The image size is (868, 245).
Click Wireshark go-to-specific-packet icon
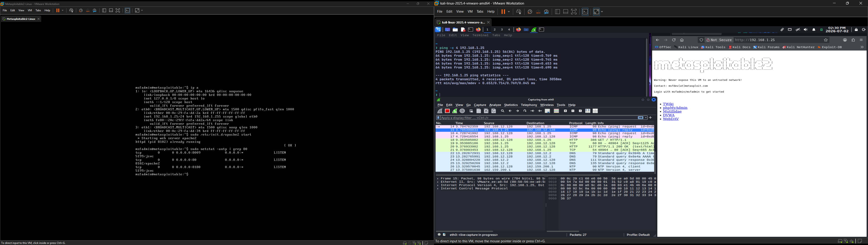pos(525,111)
